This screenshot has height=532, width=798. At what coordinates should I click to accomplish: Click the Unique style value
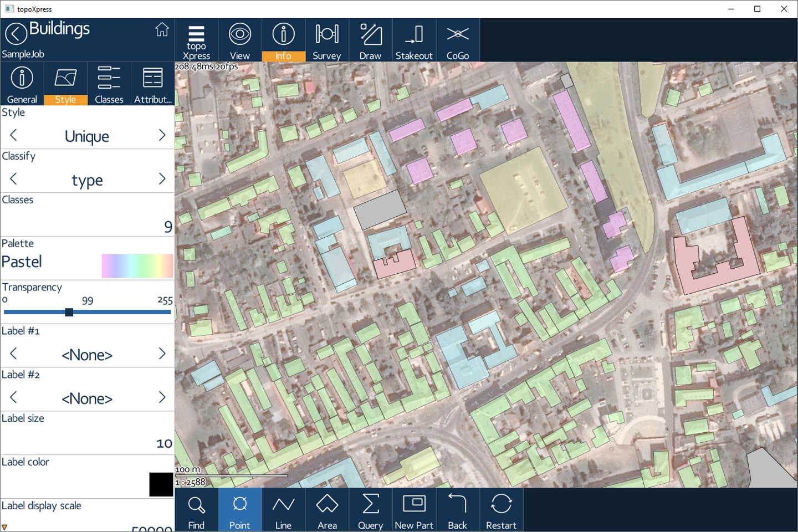[x=87, y=136]
